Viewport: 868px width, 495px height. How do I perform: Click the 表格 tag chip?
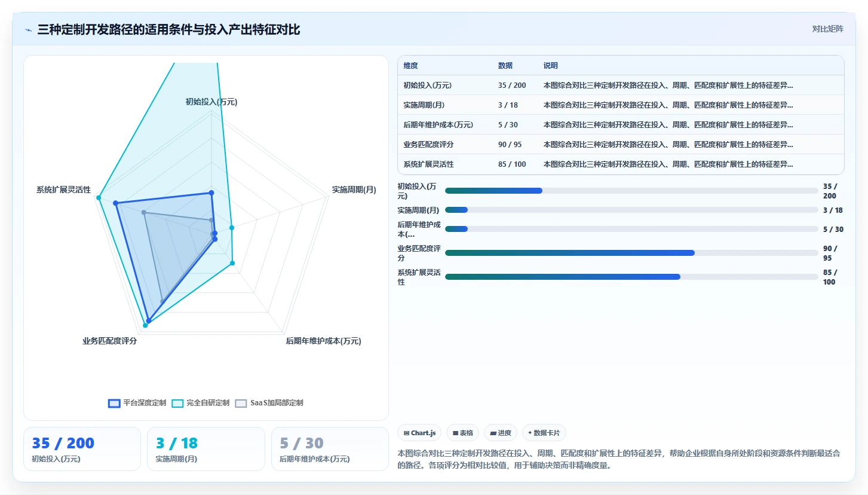(x=463, y=433)
